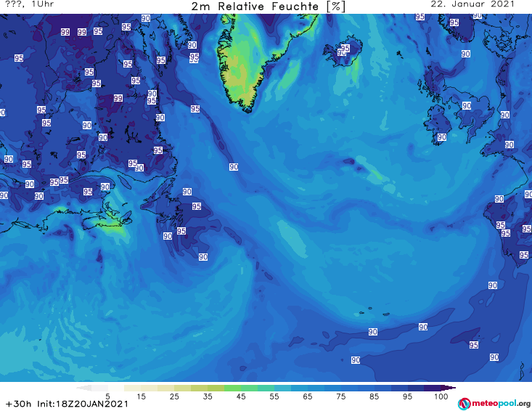Image resolution: width=532 pixels, height=411 pixels.
Task: Click the '+30h Init:18Z20JAN2021' forecast label
Action: (67, 404)
